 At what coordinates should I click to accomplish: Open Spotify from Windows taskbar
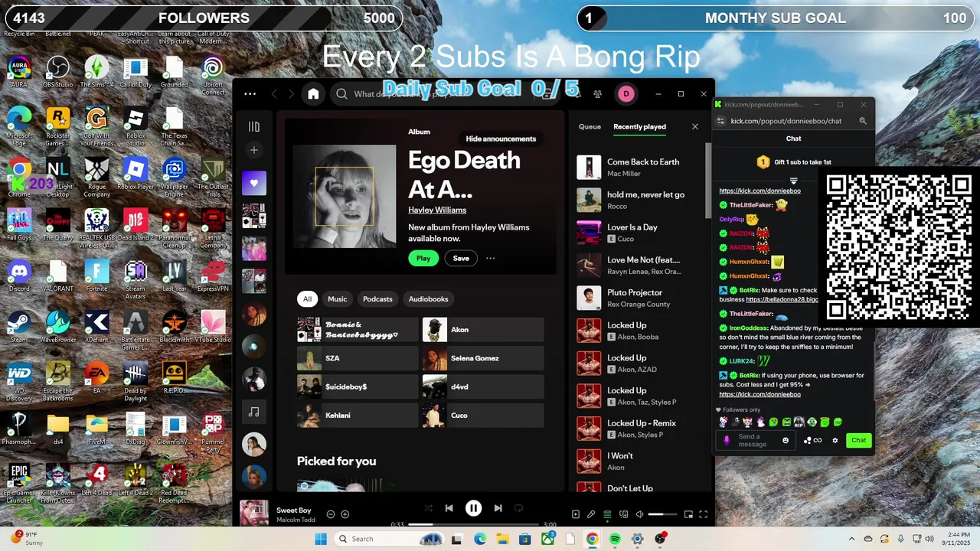point(615,539)
